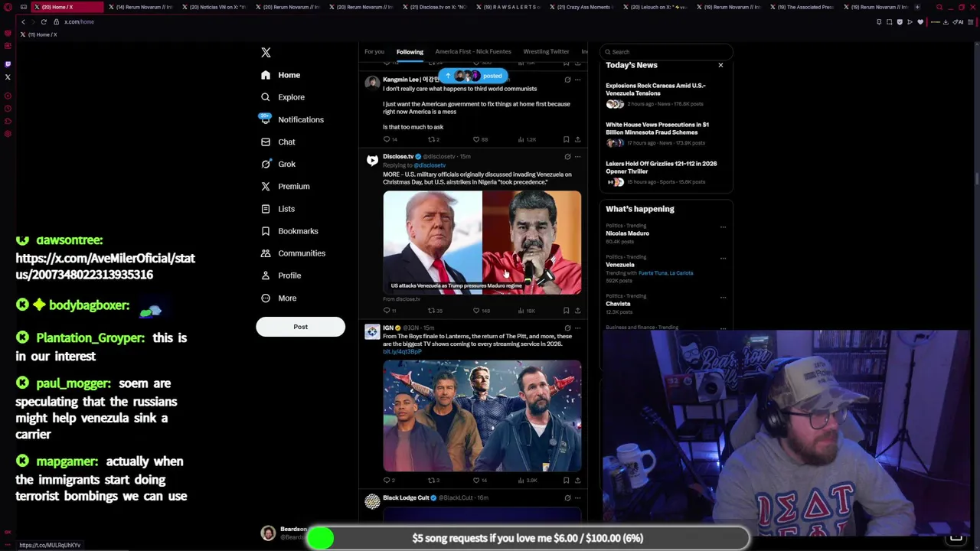The height and width of the screenshot is (551, 980).
Task: Like the Kangmin Lee post
Action: [480, 140]
